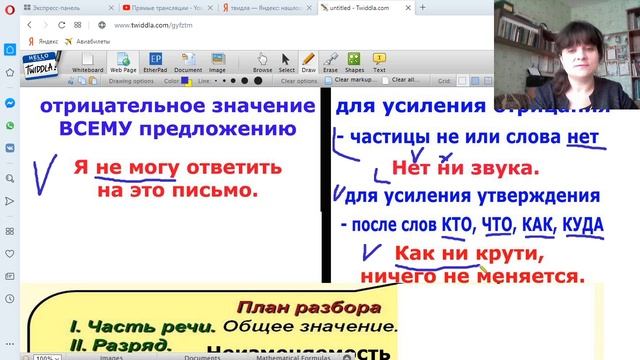Open the 100% zoom dropdown

click(x=47, y=357)
